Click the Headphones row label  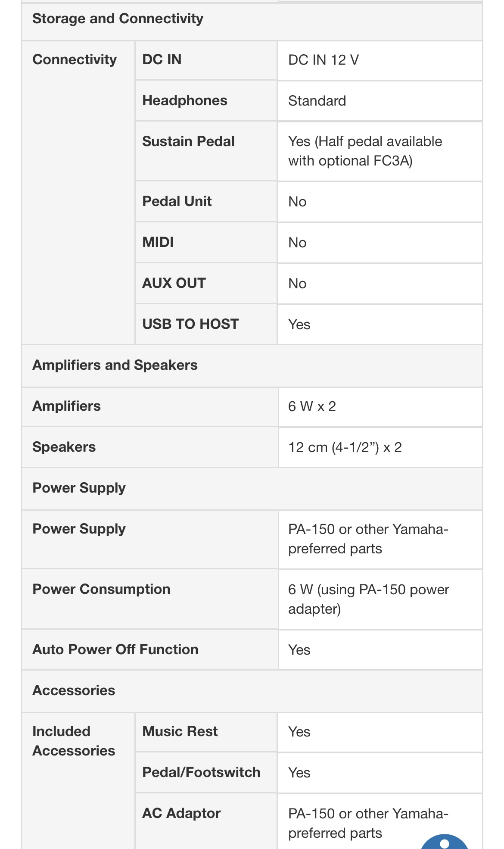(184, 100)
